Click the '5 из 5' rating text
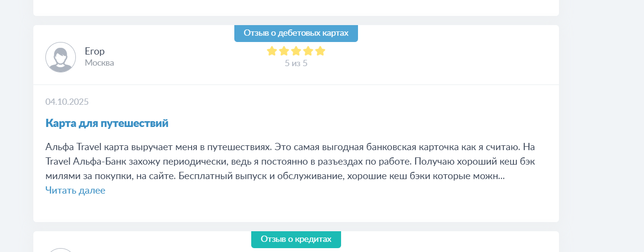Screen dimensions: 644x252 [x=296, y=63]
